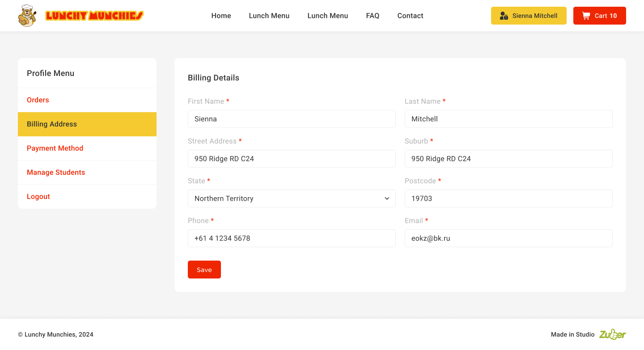
Task: Open Manage Students in the sidebar
Action: [56, 173]
